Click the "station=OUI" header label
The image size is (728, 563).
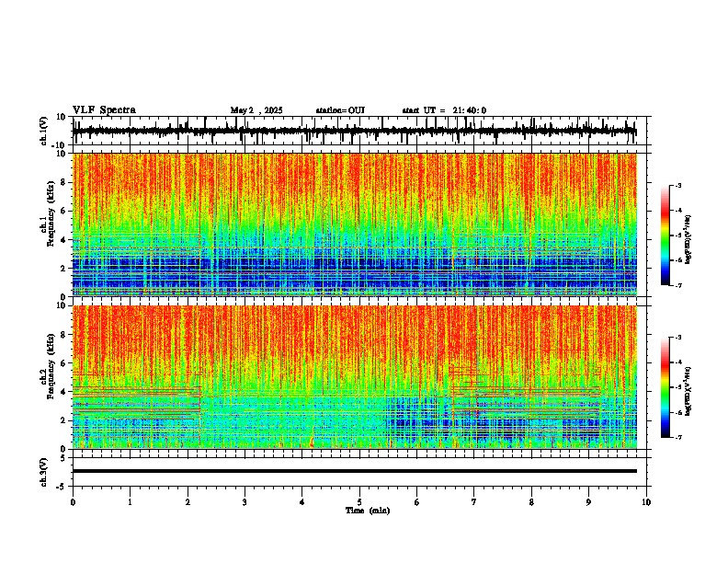(x=340, y=110)
